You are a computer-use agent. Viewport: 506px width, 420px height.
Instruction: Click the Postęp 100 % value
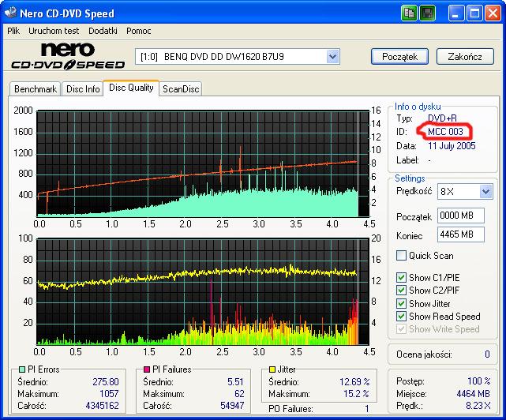coord(479,381)
